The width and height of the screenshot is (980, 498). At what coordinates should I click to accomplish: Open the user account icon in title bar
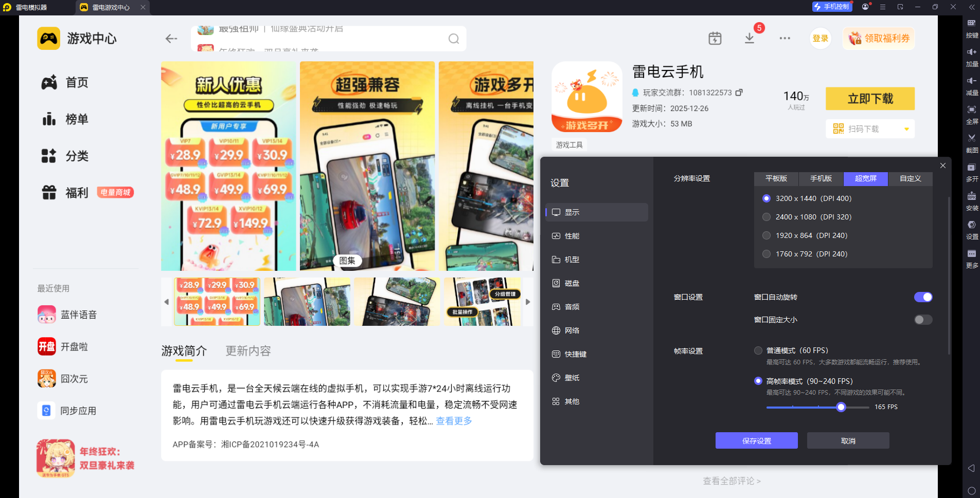click(865, 7)
